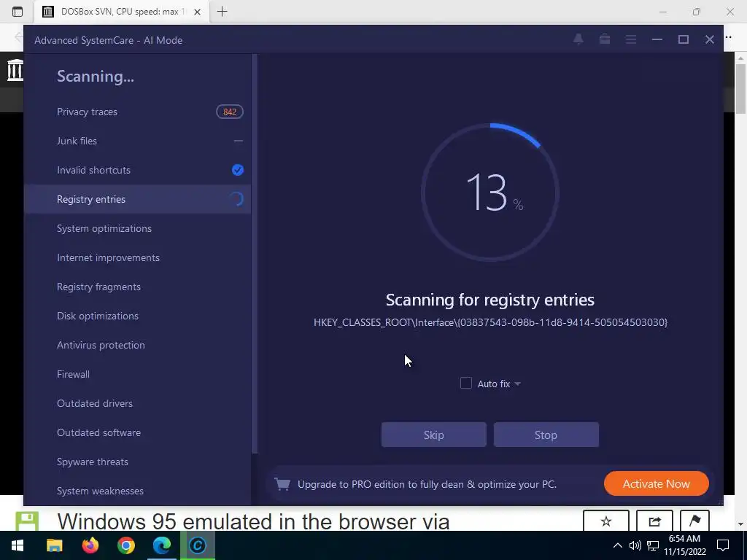The height and width of the screenshot is (560, 747).
Task: Click the Edge tab actions icon
Action: pos(18,12)
